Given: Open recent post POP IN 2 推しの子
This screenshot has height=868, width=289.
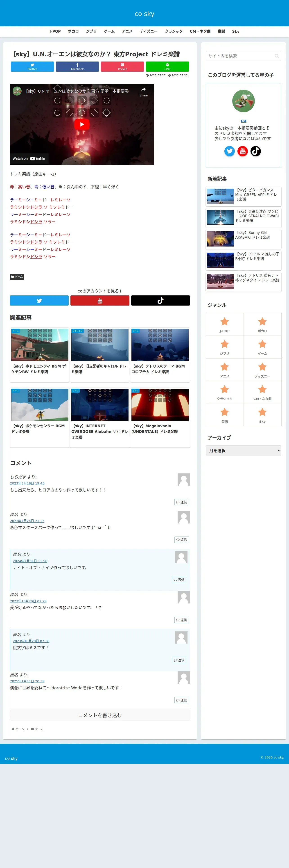Looking at the screenshot, I should (244, 260).
